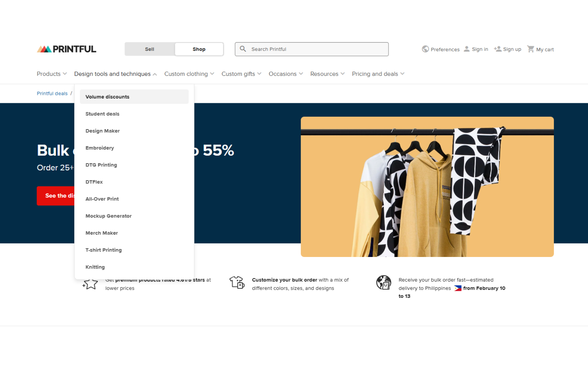The width and height of the screenshot is (588, 392).
Task: Open the Printful deals breadcrumb link
Action: click(x=52, y=93)
